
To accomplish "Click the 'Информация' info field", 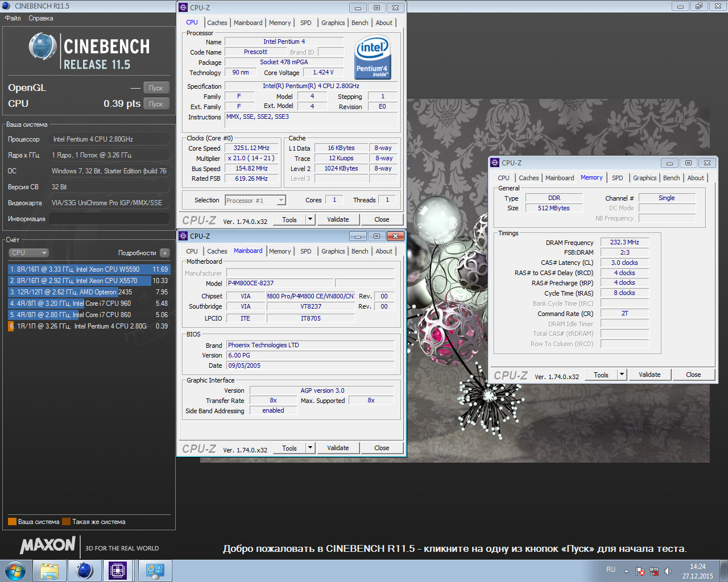I will pyautogui.click(x=109, y=219).
